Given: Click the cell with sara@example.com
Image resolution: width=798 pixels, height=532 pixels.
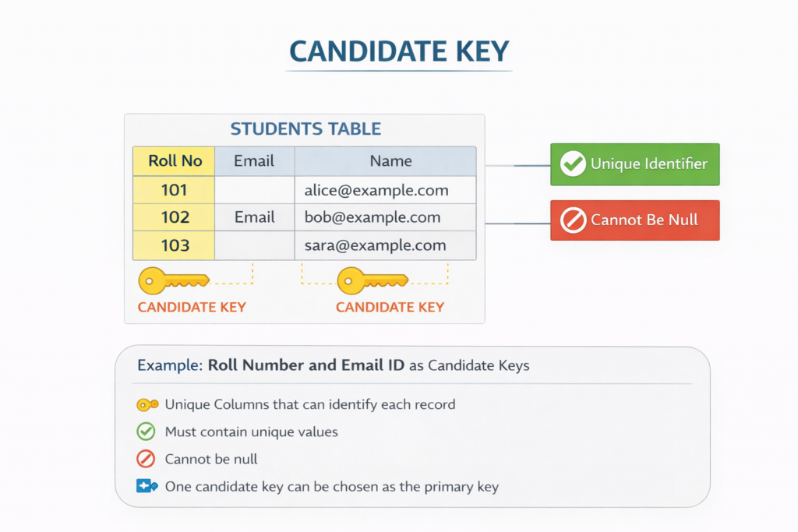Looking at the screenshot, I should coord(376,245).
